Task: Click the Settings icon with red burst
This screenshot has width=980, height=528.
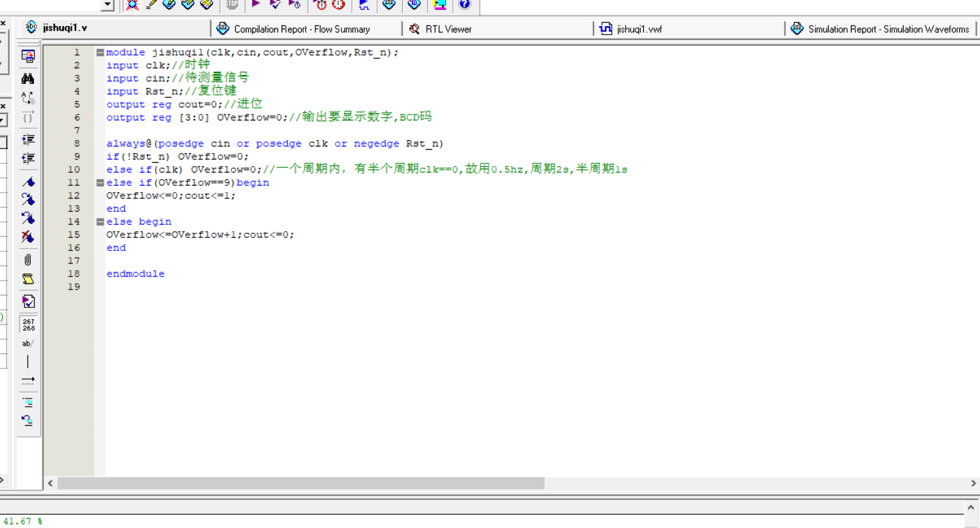Action: tap(132, 5)
